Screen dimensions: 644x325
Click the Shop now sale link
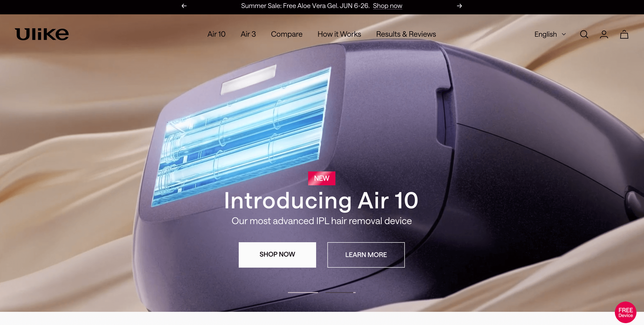coord(387,6)
